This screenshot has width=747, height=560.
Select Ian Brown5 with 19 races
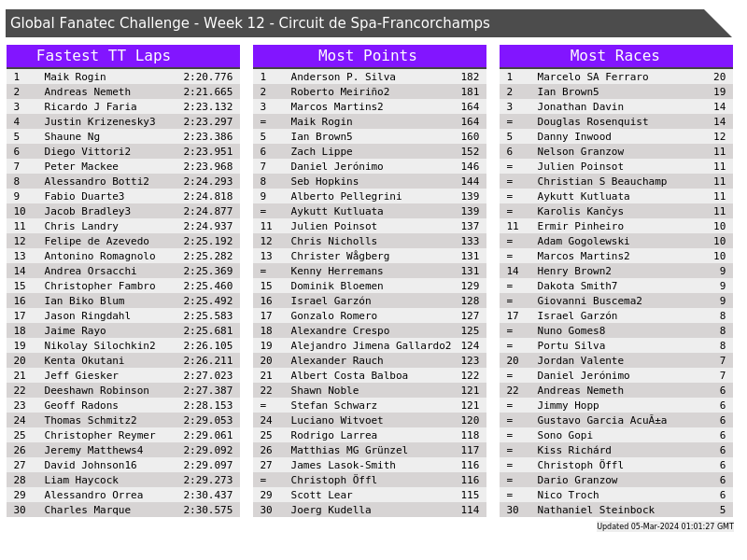[568, 91]
